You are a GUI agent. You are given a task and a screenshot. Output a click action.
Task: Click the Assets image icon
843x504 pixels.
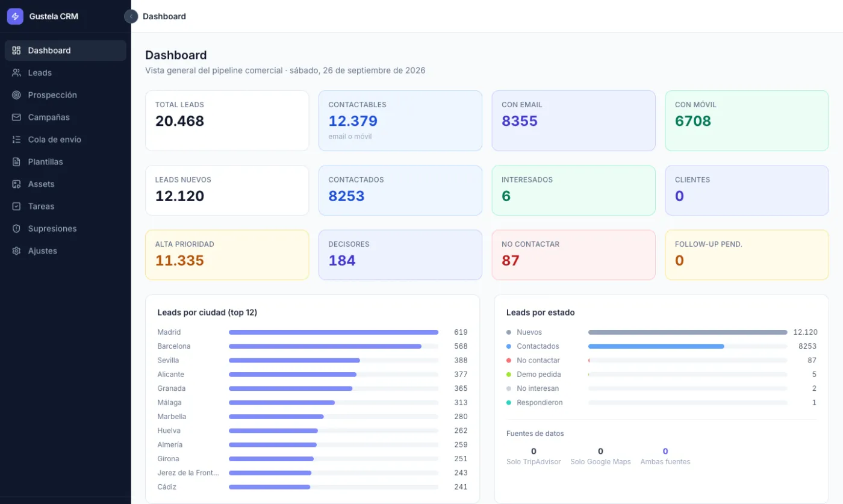pyautogui.click(x=16, y=184)
